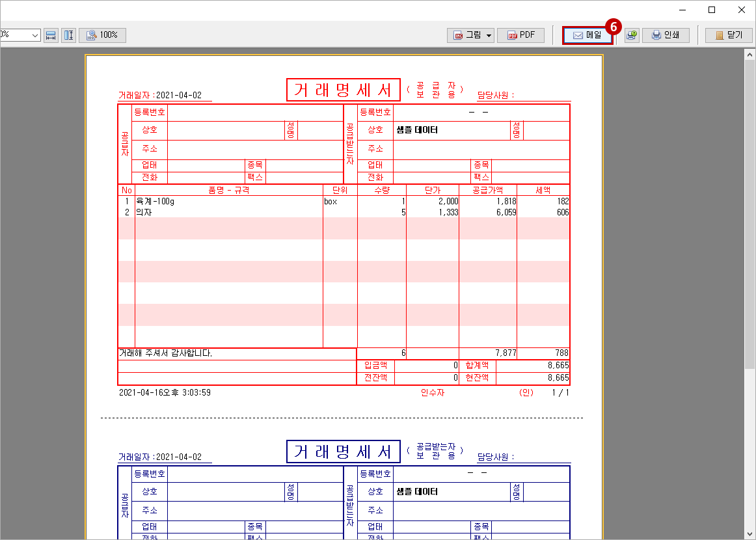Click the unit price 2,000
The width and height of the screenshot is (756, 540).
(448, 201)
